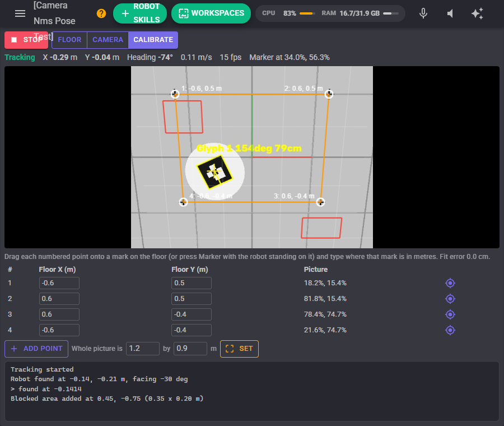Select the Calibrate tab

click(153, 40)
